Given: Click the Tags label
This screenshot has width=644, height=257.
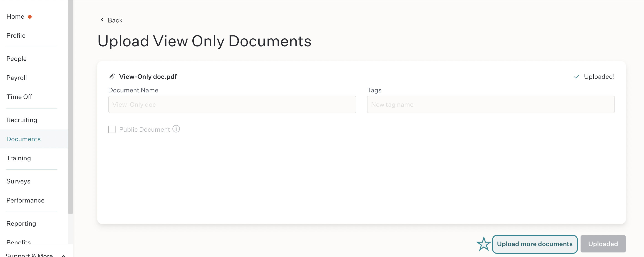Looking at the screenshot, I should click(374, 90).
